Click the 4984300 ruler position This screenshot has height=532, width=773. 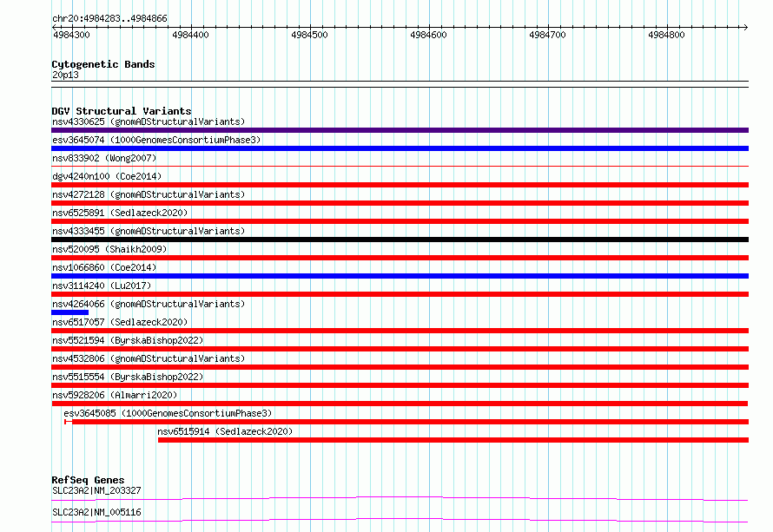[x=71, y=35]
